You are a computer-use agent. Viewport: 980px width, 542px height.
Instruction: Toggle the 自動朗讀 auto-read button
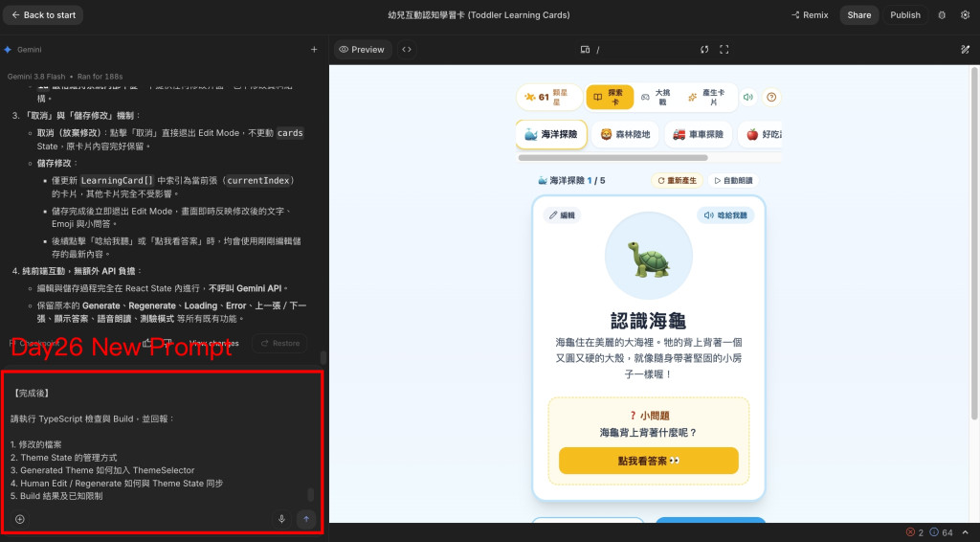coord(733,181)
